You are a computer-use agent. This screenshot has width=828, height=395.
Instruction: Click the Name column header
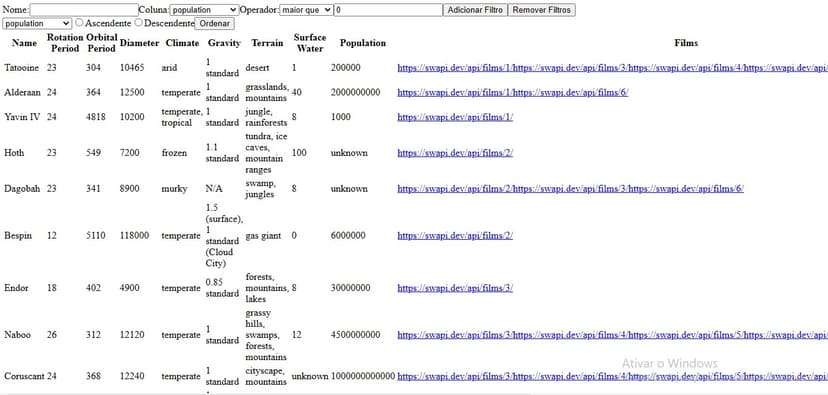pyautogui.click(x=24, y=43)
